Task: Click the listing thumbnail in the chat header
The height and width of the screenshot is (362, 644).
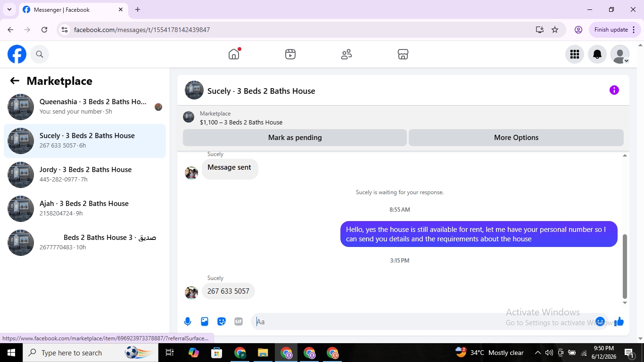Action: pos(194,90)
